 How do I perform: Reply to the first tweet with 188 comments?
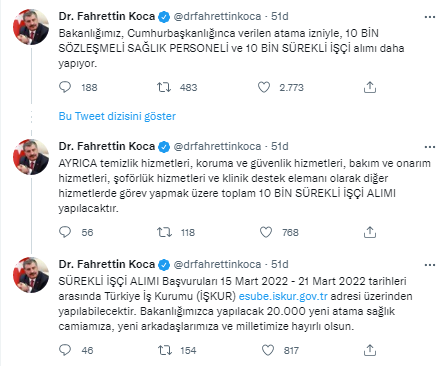coord(65,87)
